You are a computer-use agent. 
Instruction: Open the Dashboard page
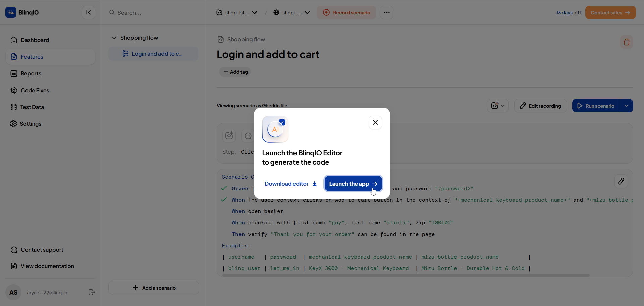point(50,40)
